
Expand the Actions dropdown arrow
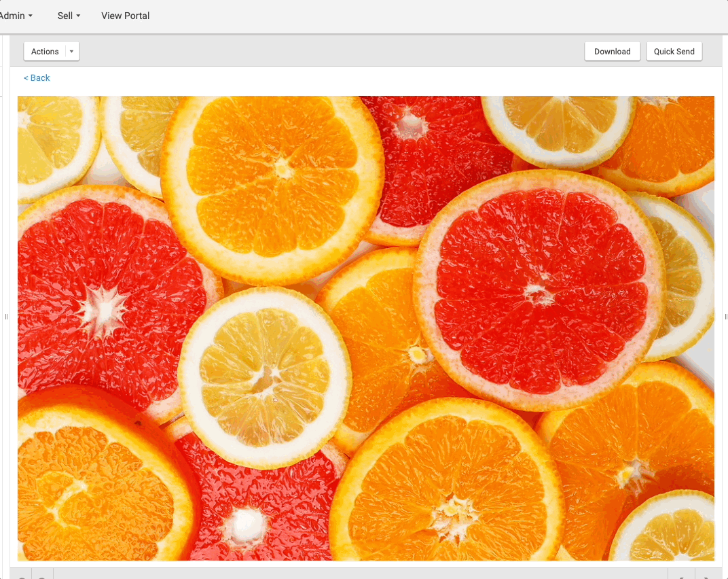[72, 52]
